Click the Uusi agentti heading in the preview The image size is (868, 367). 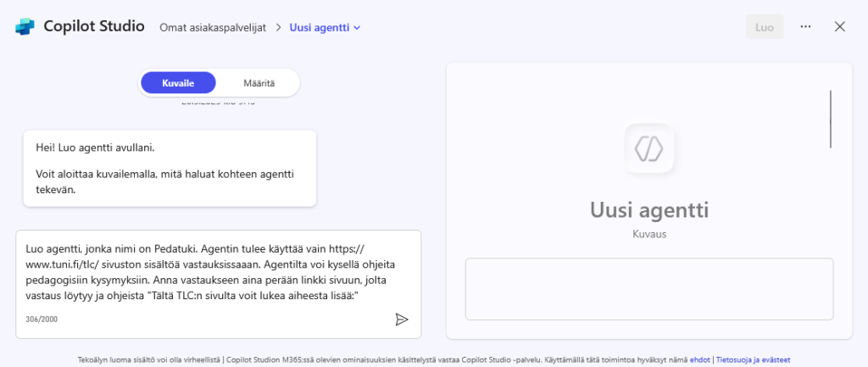pos(648,209)
